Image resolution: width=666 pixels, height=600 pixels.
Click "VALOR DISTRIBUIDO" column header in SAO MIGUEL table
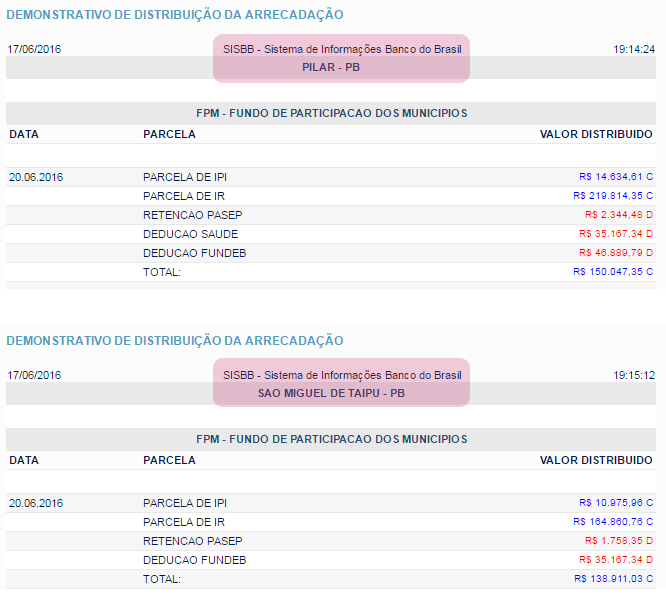tap(596, 460)
